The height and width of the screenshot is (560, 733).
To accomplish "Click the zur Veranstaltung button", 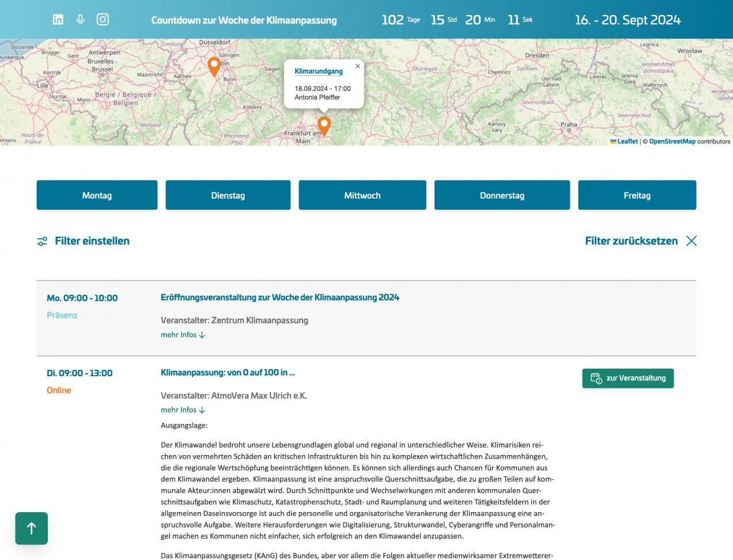I will tap(628, 379).
